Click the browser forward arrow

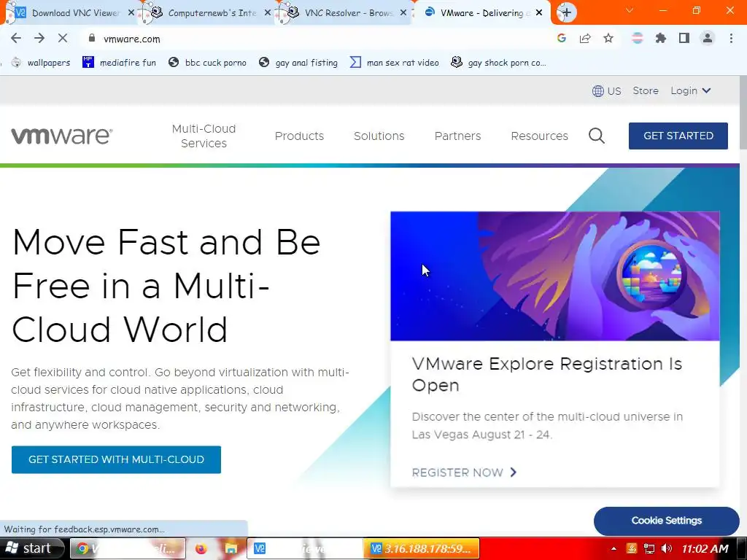tap(39, 39)
